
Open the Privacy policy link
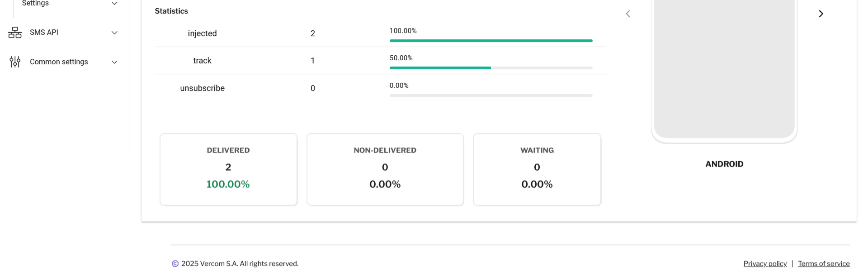click(x=765, y=264)
